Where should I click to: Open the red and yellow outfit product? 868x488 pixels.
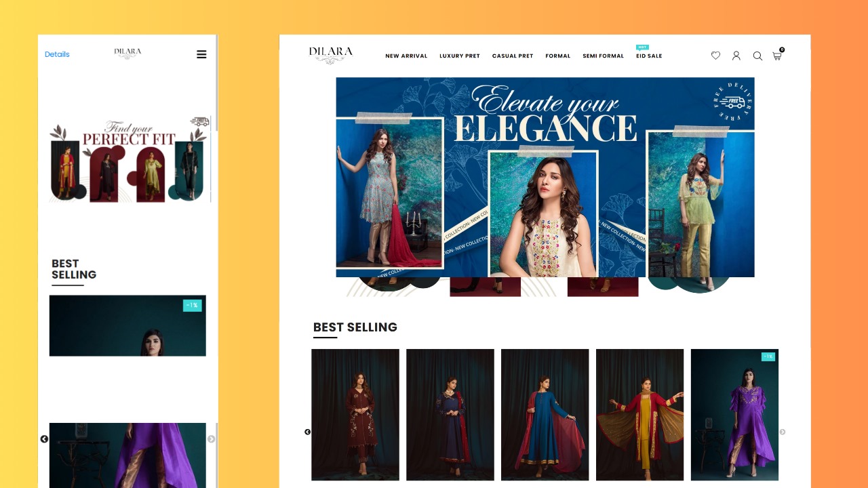[640, 415]
